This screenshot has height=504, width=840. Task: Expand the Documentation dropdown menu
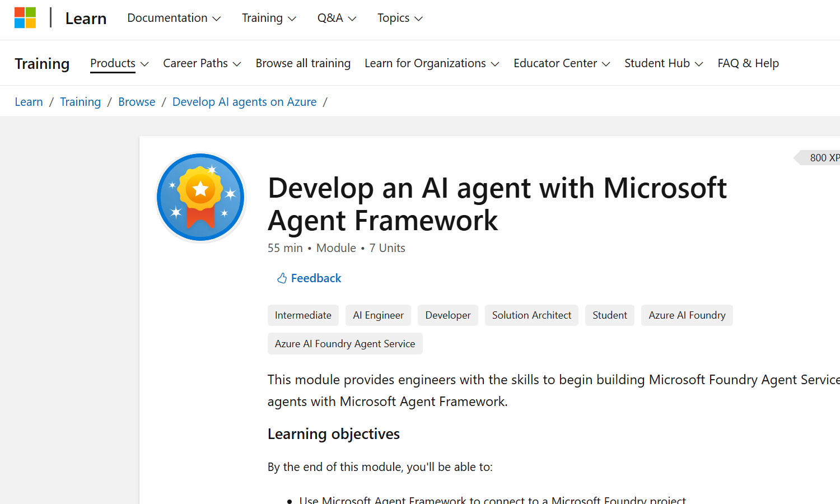point(174,18)
